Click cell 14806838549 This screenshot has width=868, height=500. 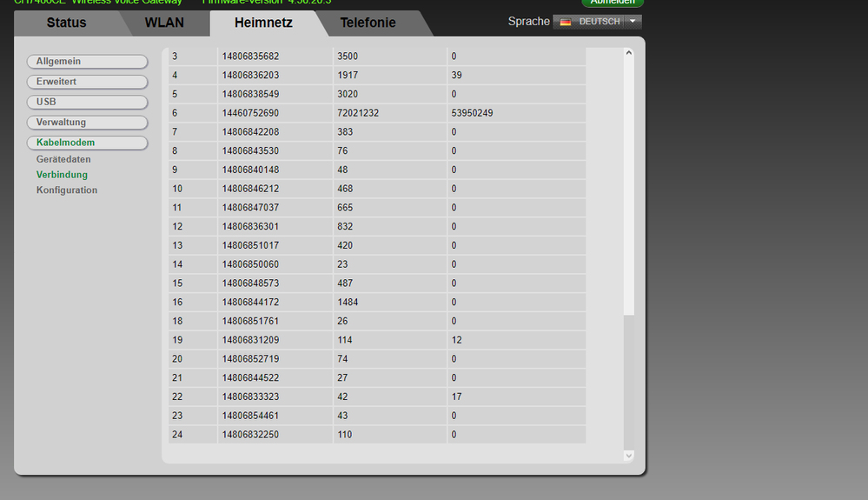[x=275, y=94]
